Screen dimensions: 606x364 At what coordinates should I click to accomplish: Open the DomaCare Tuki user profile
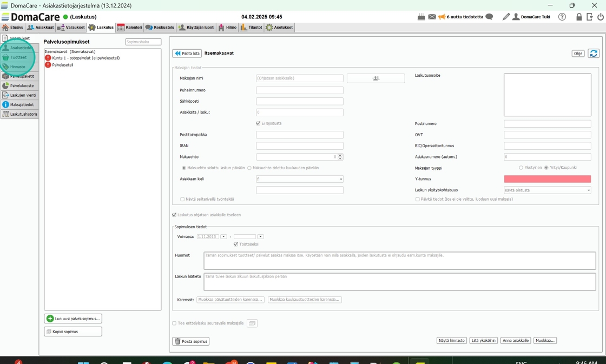point(531,17)
